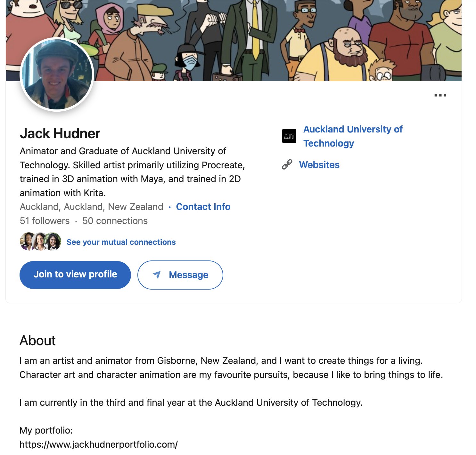Open the Websites link
Image resolution: width=476 pixels, height=455 pixels.
[319, 164]
